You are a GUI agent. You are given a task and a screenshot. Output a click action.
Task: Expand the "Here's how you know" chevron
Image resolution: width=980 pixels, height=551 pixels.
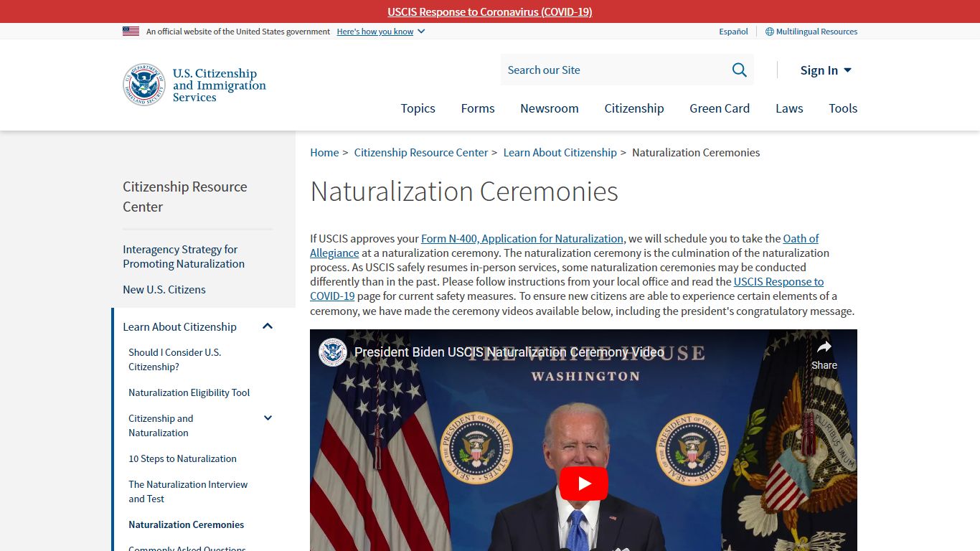click(x=421, y=32)
